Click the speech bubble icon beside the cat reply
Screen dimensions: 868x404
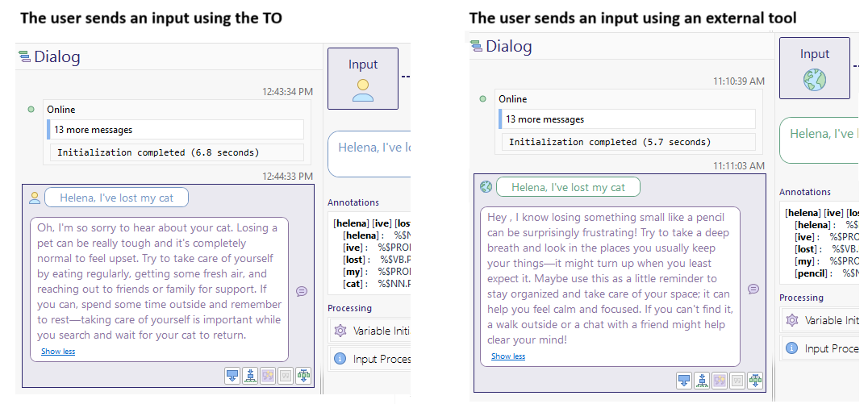302,291
